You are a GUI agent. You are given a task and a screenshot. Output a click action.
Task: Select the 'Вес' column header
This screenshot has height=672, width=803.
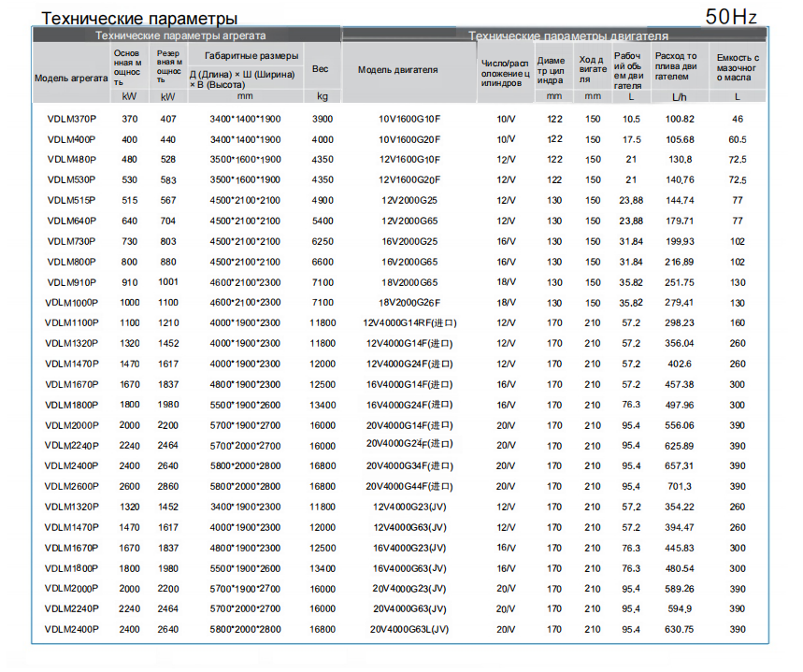pyautogui.click(x=320, y=68)
